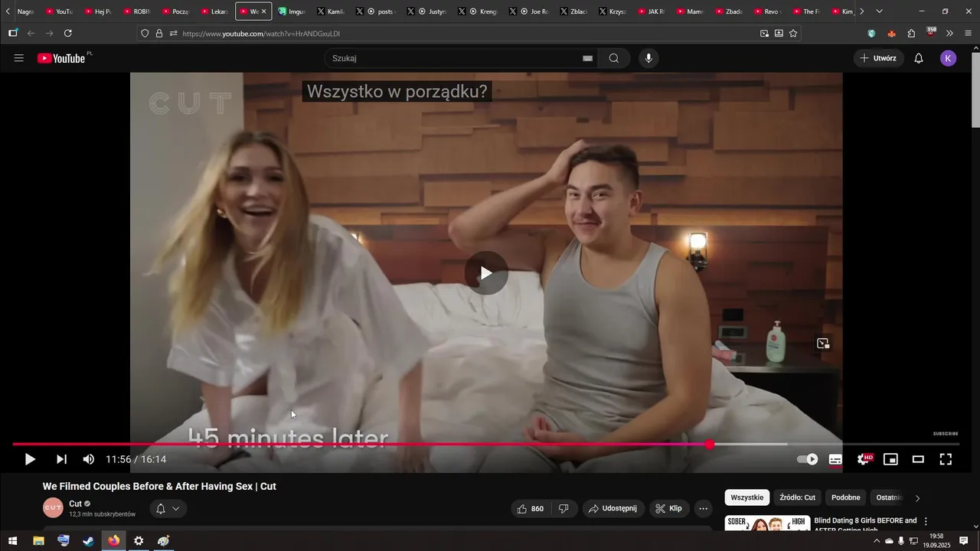Image resolution: width=980 pixels, height=551 pixels.
Task: Open Steam from taskbar
Action: 88,541
